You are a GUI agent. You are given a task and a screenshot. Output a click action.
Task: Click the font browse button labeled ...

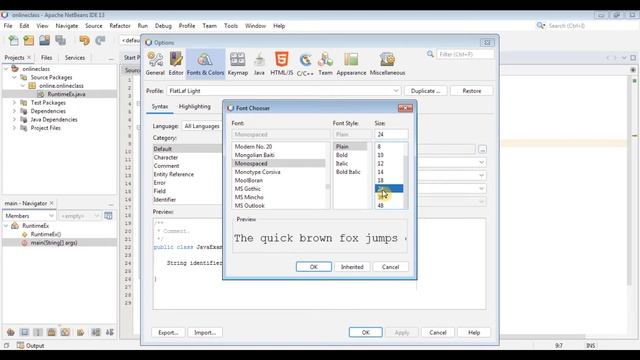click(x=482, y=149)
